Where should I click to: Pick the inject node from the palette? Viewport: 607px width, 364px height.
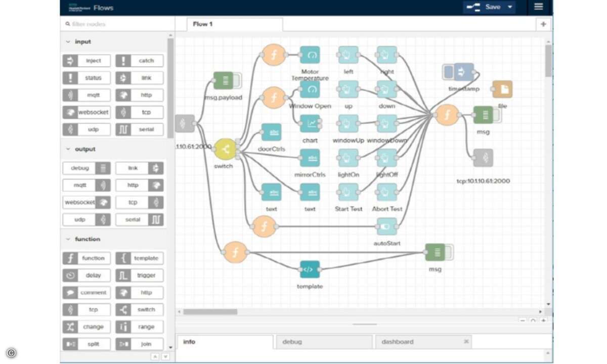[87, 61]
